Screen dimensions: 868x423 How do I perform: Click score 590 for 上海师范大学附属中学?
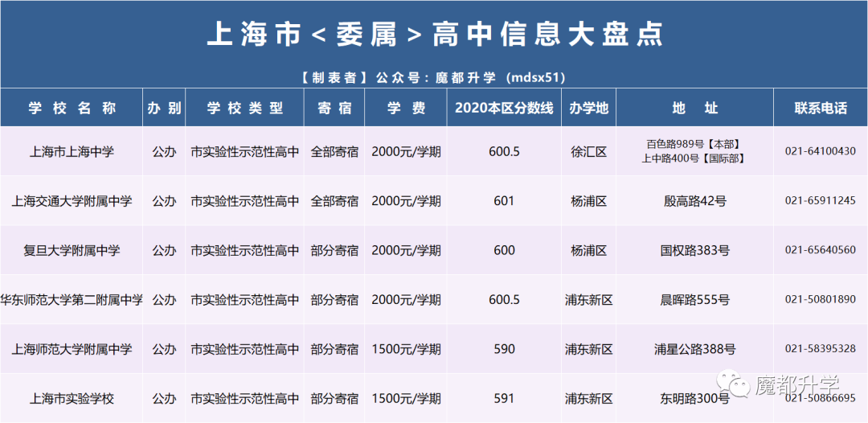[x=504, y=349]
